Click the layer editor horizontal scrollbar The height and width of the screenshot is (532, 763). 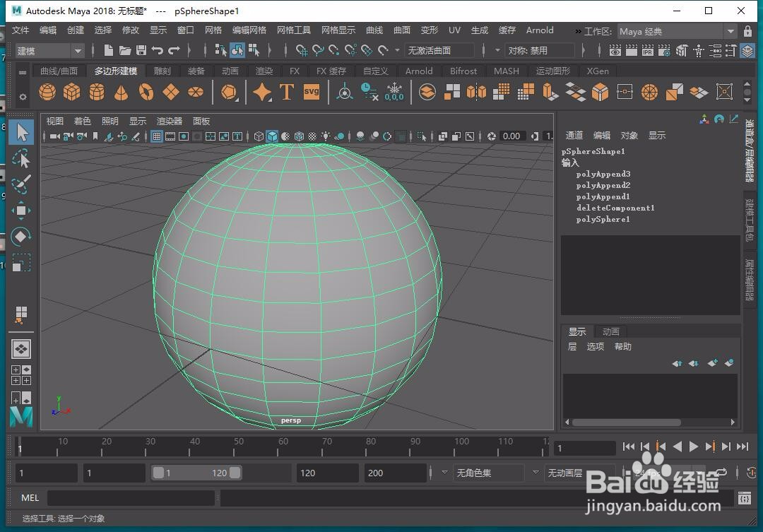point(626,422)
